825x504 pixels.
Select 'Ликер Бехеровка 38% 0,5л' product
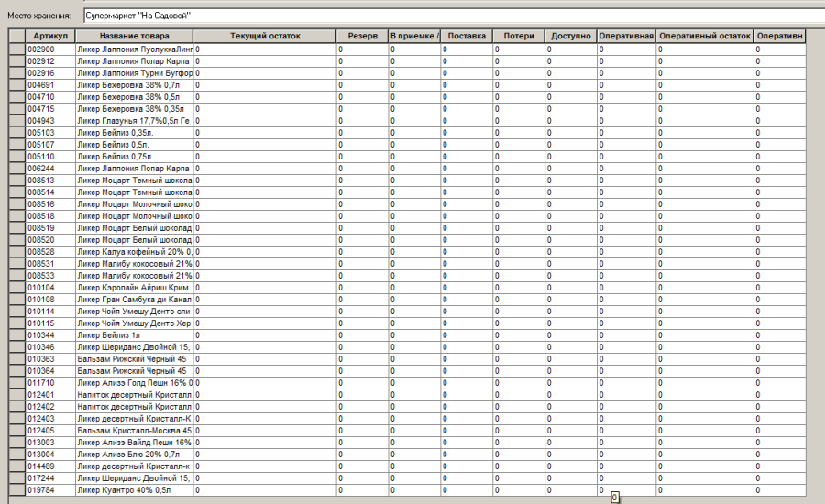pos(134,97)
